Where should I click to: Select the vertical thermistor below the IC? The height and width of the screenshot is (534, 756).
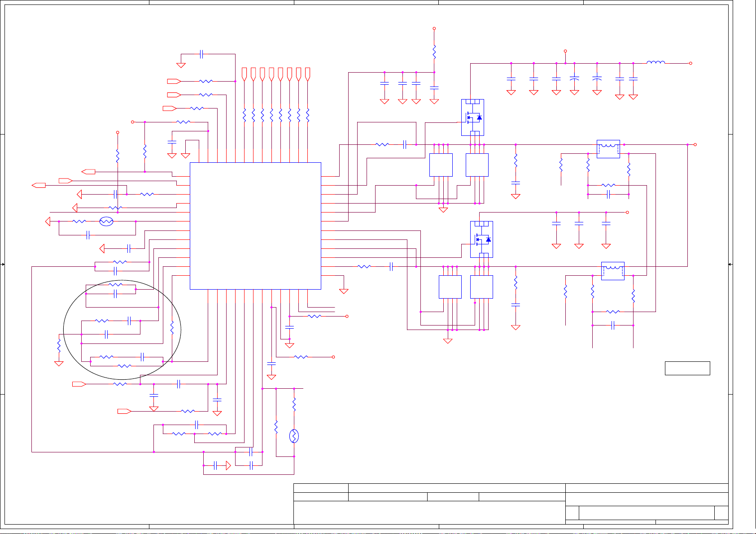pos(294,436)
